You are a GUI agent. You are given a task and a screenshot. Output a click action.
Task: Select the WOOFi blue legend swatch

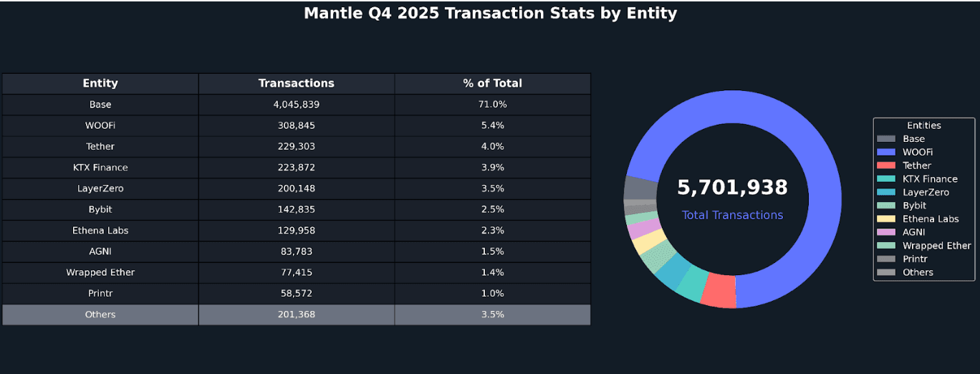[886, 152]
